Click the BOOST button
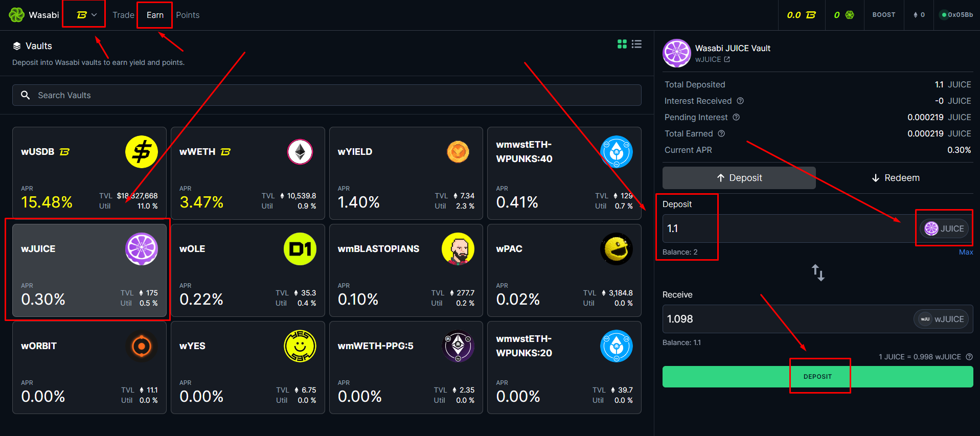This screenshot has width=980, height=436. click(884, 15)
